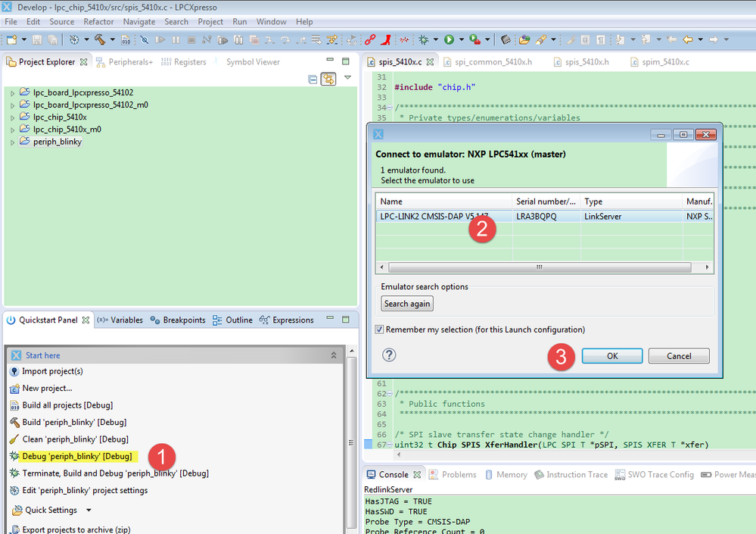Viewport: 756px width, 534px height.
Task: Click the Build All '010' toolbar icon
Action: pos(126,39)
